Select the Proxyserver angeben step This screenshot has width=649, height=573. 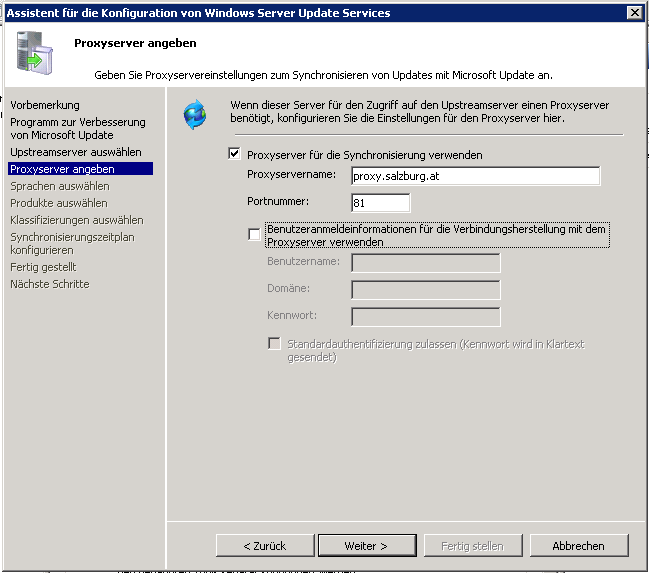[x=62, y=169]
